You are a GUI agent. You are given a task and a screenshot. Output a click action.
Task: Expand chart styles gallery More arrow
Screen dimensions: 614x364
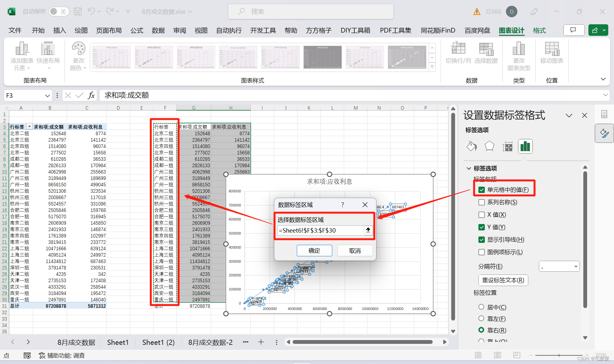point(432,67)
